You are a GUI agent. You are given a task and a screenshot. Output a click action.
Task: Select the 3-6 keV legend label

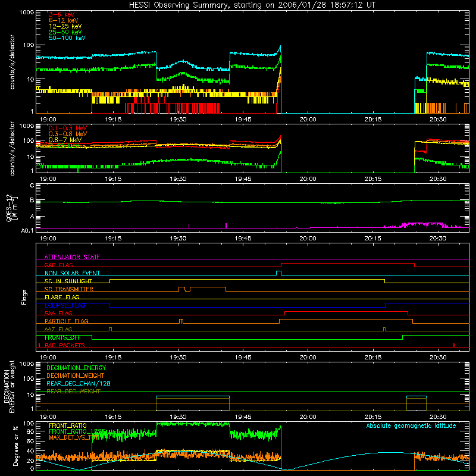point(62,14)
